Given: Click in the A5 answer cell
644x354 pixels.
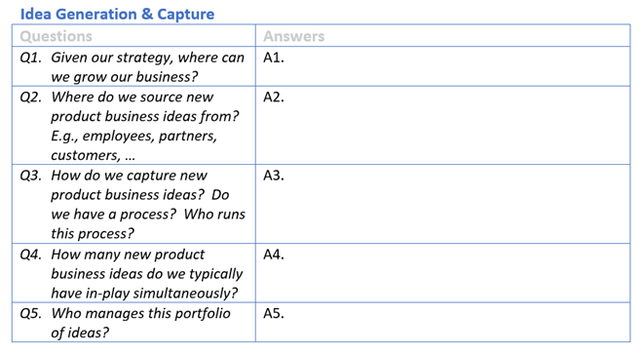Looking at the screenshot, I should point(442,323).
